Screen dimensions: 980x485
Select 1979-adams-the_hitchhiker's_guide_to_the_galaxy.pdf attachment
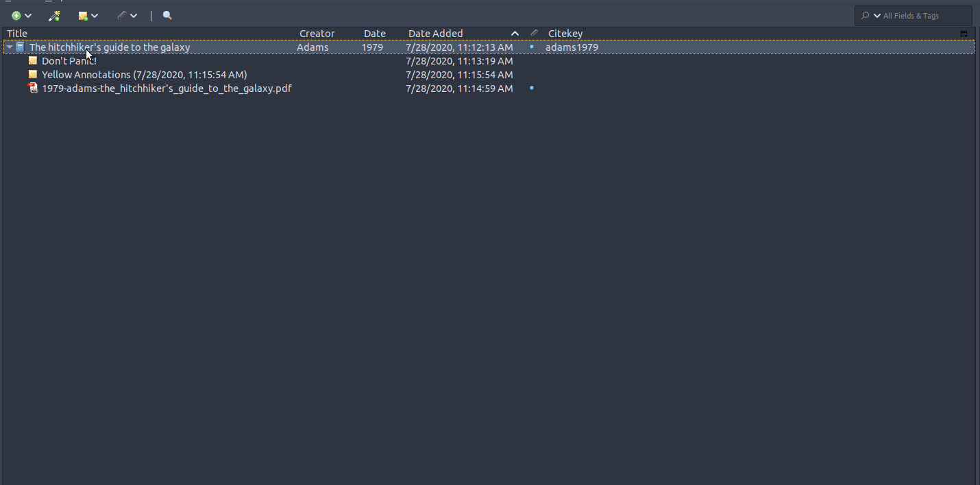tap(167, 88)
